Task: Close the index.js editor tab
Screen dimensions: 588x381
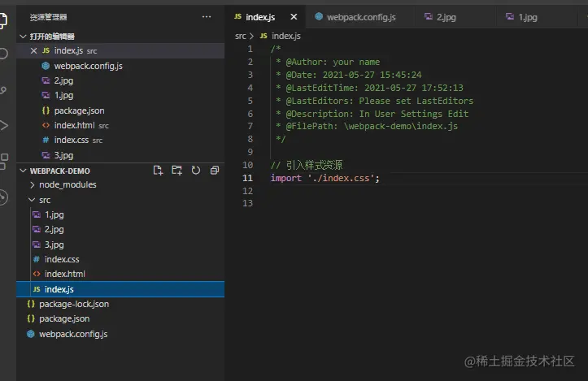Action: pos(294,17)
